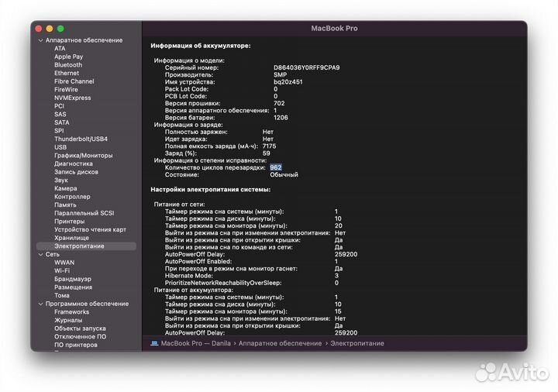Select Ethernet sidebar item

click(x=67, y=73)
